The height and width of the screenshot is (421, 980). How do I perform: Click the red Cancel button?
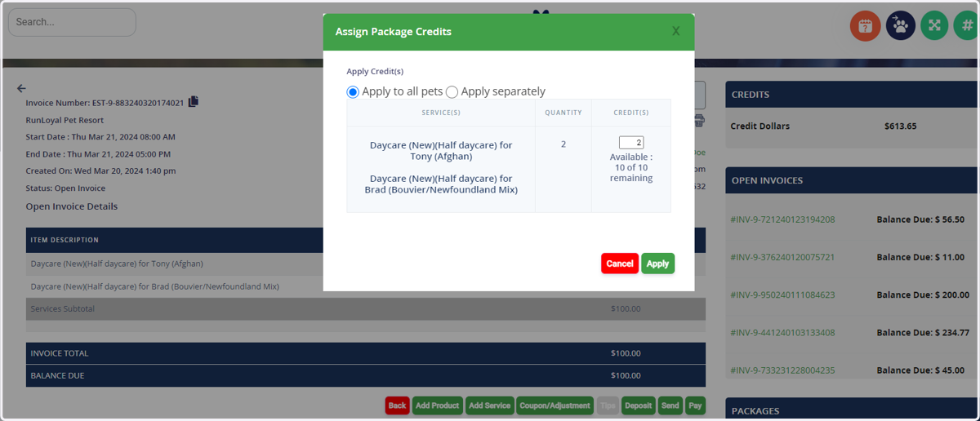pos(620,264)
